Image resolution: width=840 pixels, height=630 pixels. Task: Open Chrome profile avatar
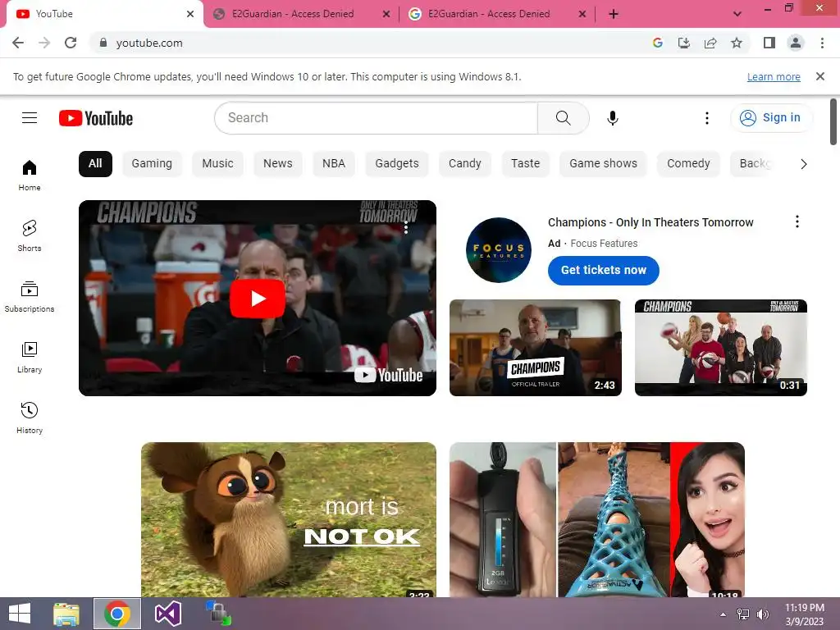[796, 43]
